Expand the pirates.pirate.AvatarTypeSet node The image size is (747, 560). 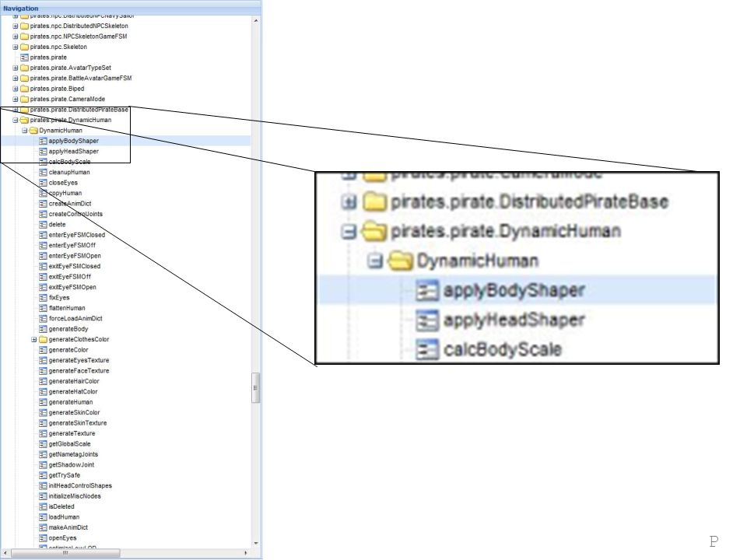pyautogui.click(x=16, y=68)
